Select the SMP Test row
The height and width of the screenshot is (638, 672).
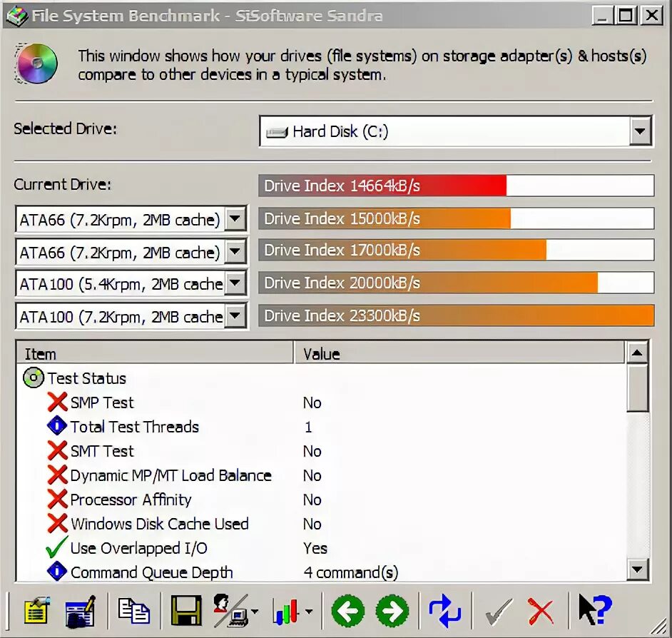[320, 402]
